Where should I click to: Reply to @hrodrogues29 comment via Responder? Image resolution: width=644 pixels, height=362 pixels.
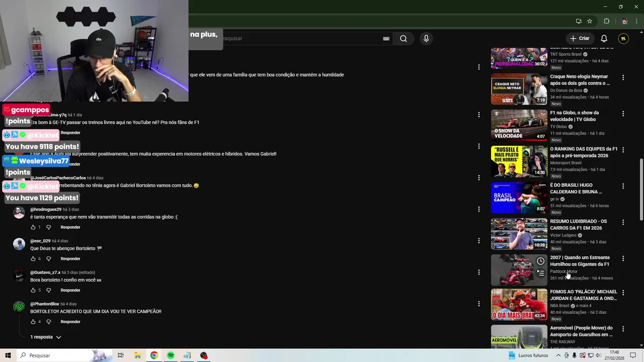coord(70,227)
